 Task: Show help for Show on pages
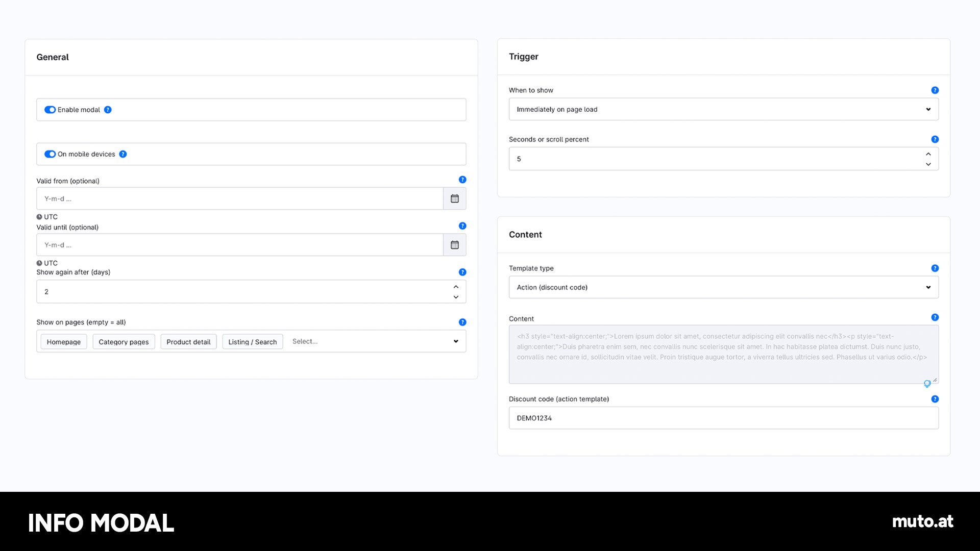[462, 322]
